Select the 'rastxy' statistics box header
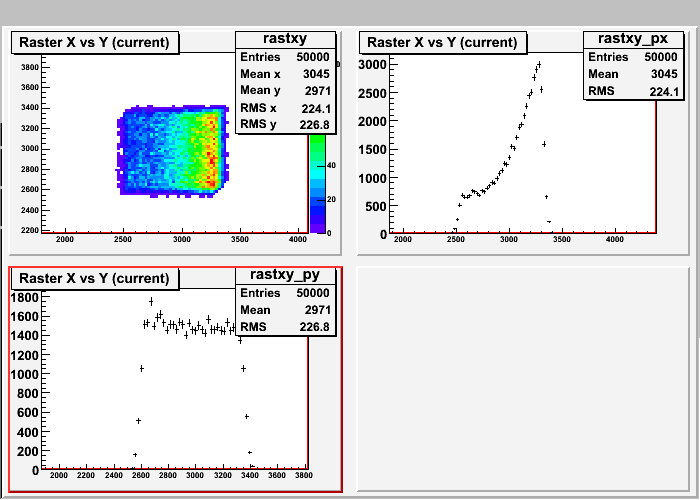Image resolution: width=700 pixels, height=500 pixels. [x=285, y=39]
